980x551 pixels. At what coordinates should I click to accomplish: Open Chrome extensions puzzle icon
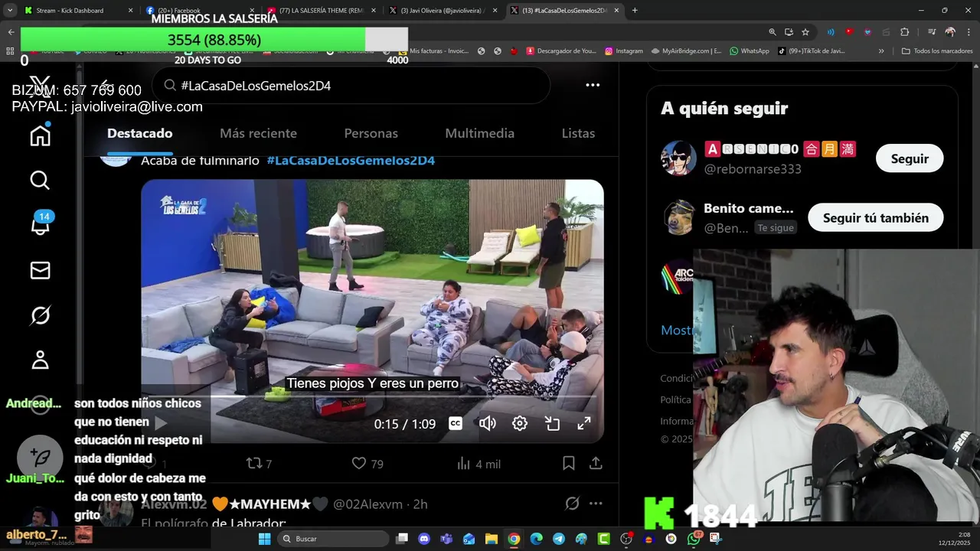(904, 32)
